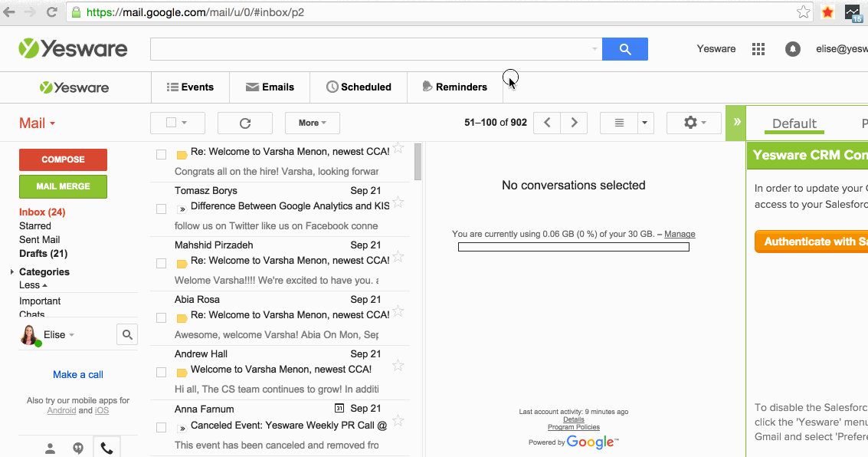Click the MAIL MERGE button

pyautogui.click(x=63, y=186)
